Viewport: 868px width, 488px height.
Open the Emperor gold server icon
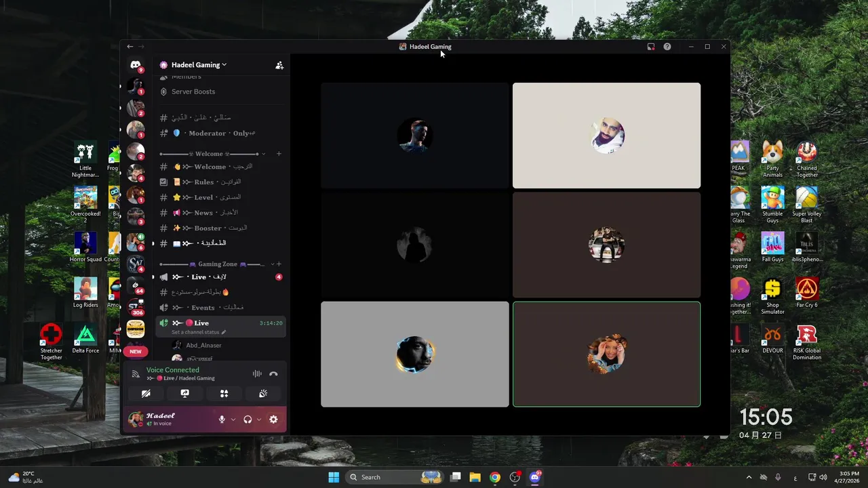tap(136, 329)
